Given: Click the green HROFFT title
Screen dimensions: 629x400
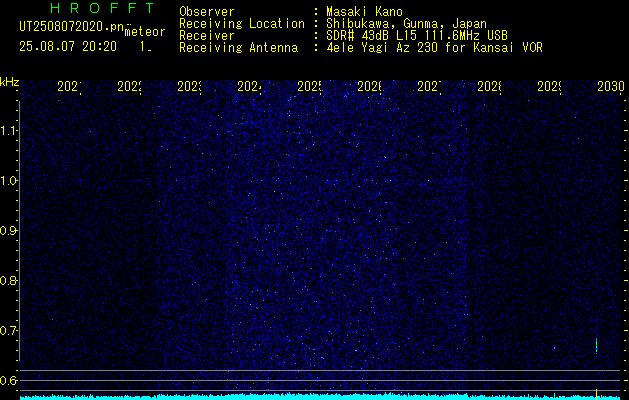Looking at the screenshot, I should [103, 8].
